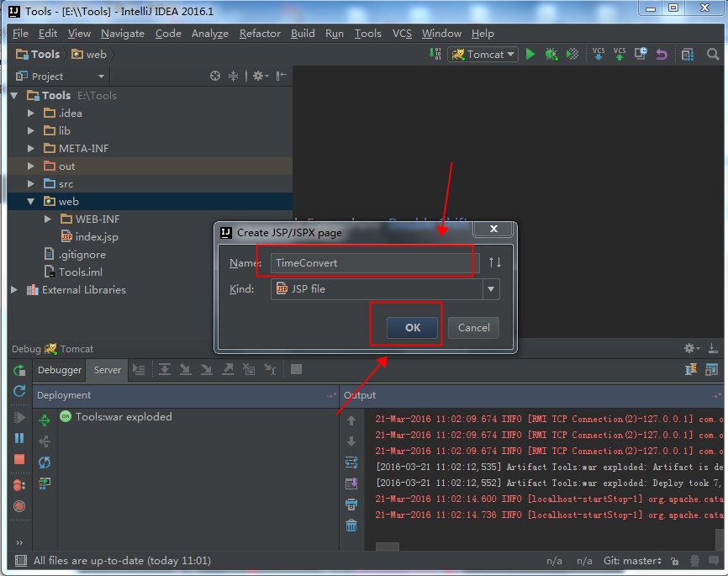The height and width of the screenshot is (576, 728).
Task: Expand the lib folder
Action: tap(30, 130)
